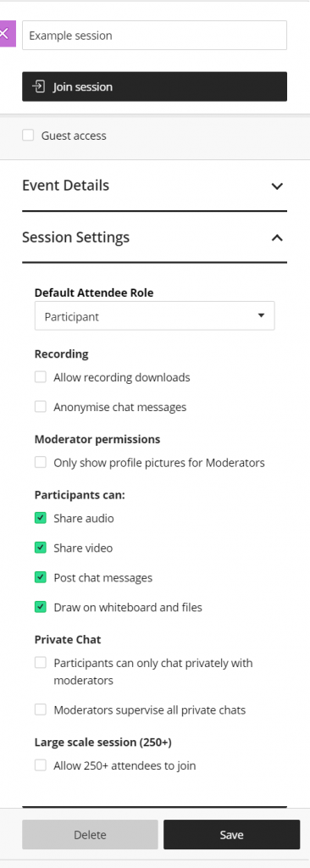310x868 pixels.
Task: Collapse Session Settings with up chevron
Action: [x=277, y=238]
